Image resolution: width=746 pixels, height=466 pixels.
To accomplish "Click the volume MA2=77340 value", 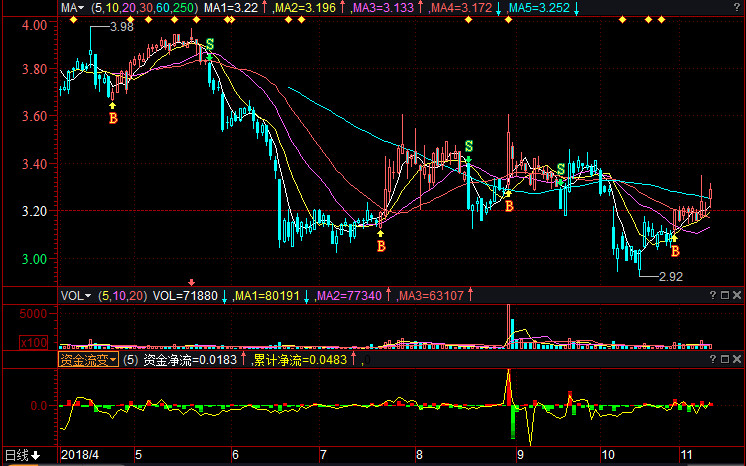I will (x=349, y=296).
